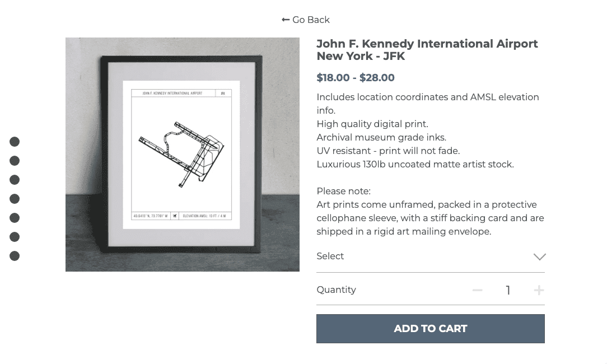Image resolution: width=607 pixels, height=364 pixels.
Task: Jump to the first image dot
Action: [15, 142]
